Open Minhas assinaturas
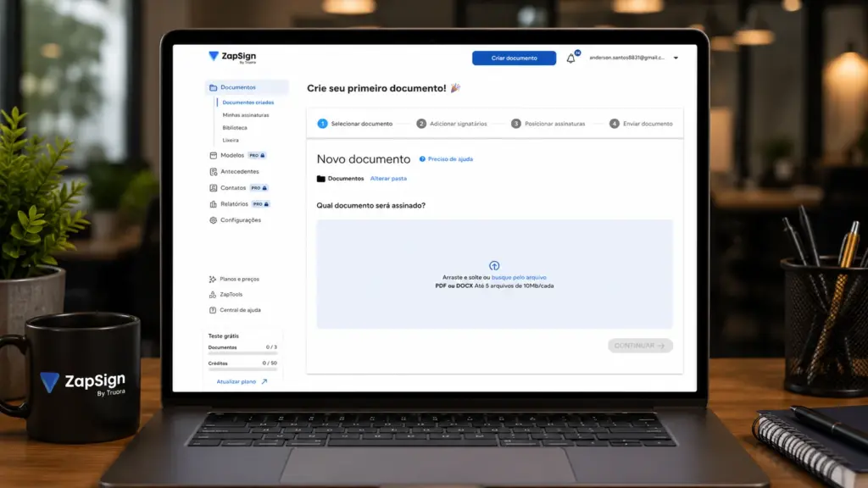Viewport: 868px width, 488px height. 246,115
